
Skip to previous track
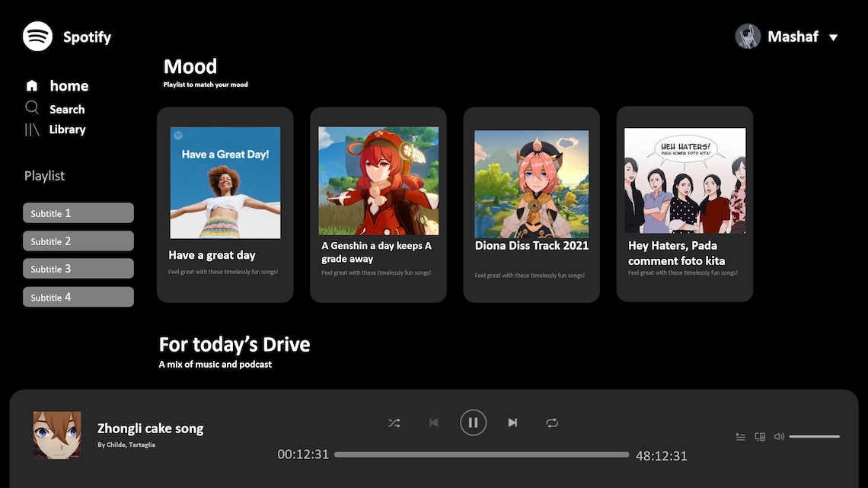point(433,423)
